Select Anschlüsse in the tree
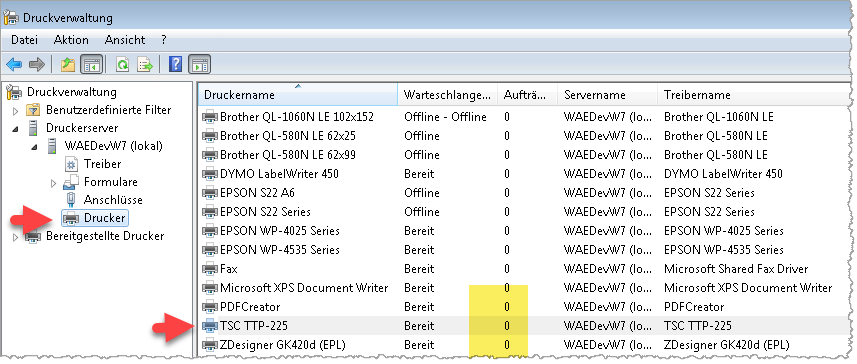 pos(113,200)
